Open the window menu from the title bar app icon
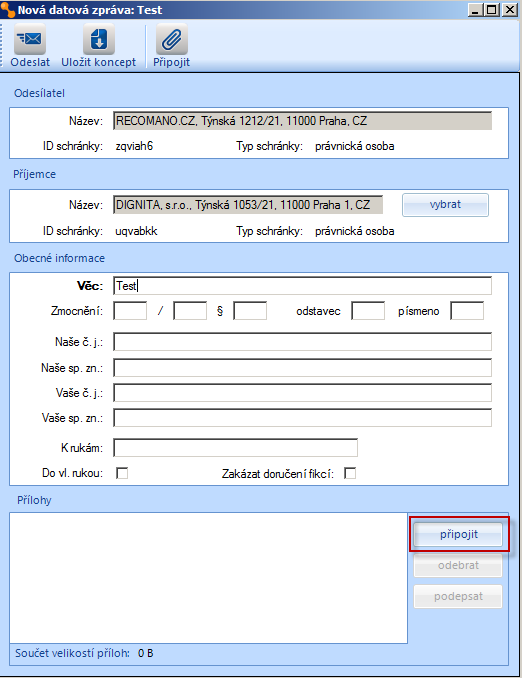Viewport: 522px width, 678px height. [8, 10]
